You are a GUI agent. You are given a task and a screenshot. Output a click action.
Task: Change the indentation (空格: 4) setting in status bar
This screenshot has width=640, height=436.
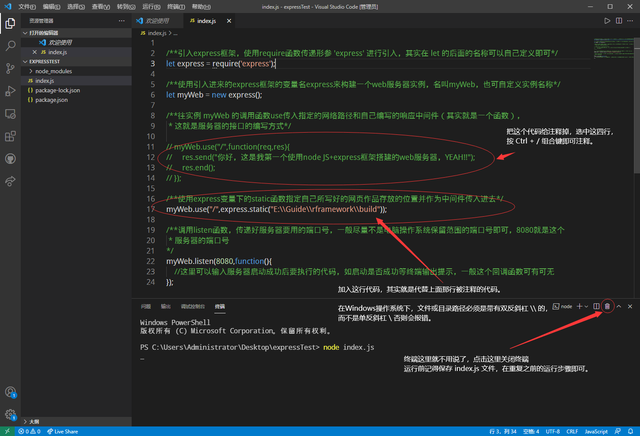531,432
